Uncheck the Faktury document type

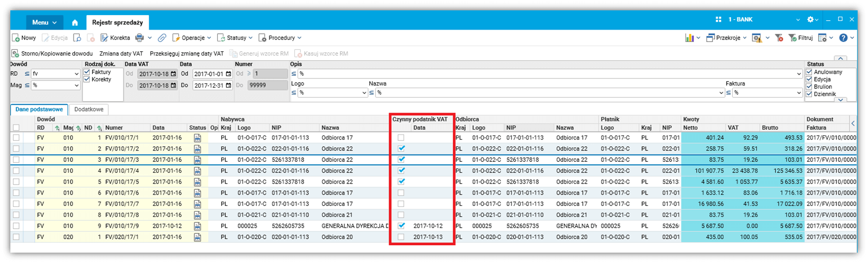pos(87,72)
